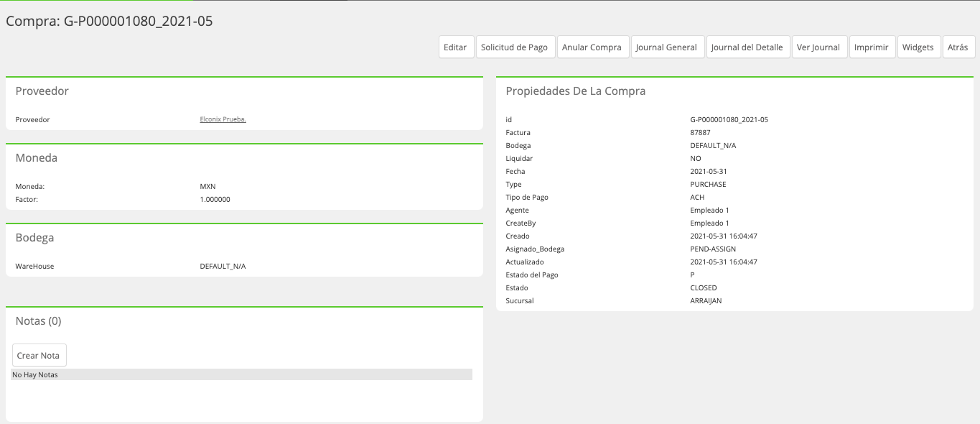The height and width of the screenshot is (424, 980).
Task: Click the Liquidar value NO
Action: [696, 158]
